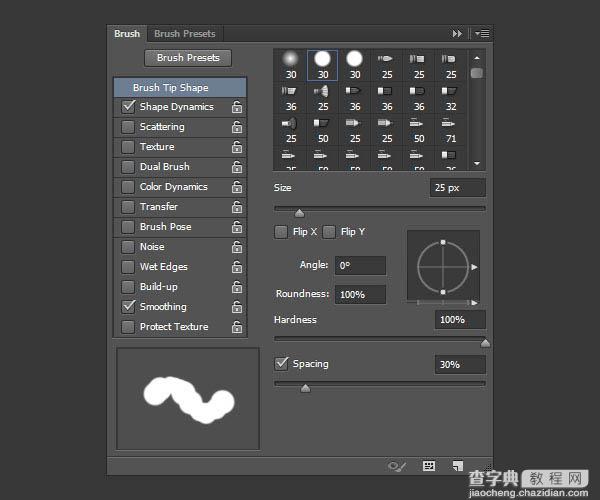Enable the Scattering checkbox
This screenshot has width=600, height=500.
pyautogui.click(x=128, y=127)
